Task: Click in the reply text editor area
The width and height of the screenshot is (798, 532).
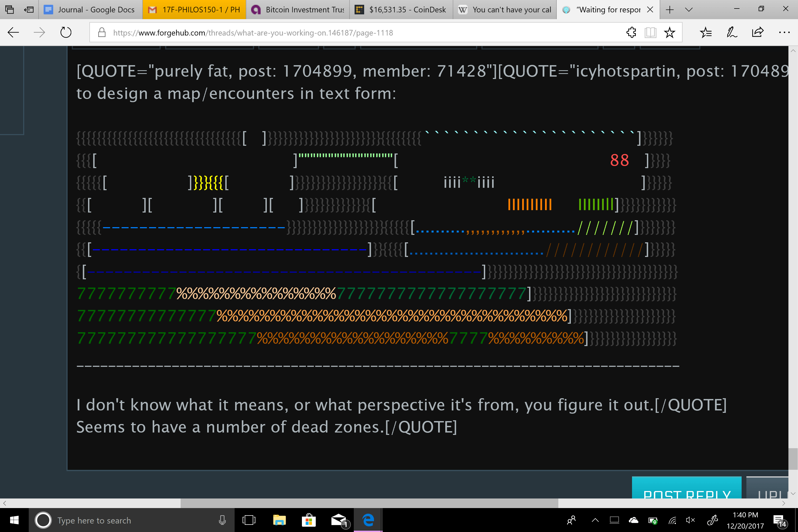Action: (427, 258)
